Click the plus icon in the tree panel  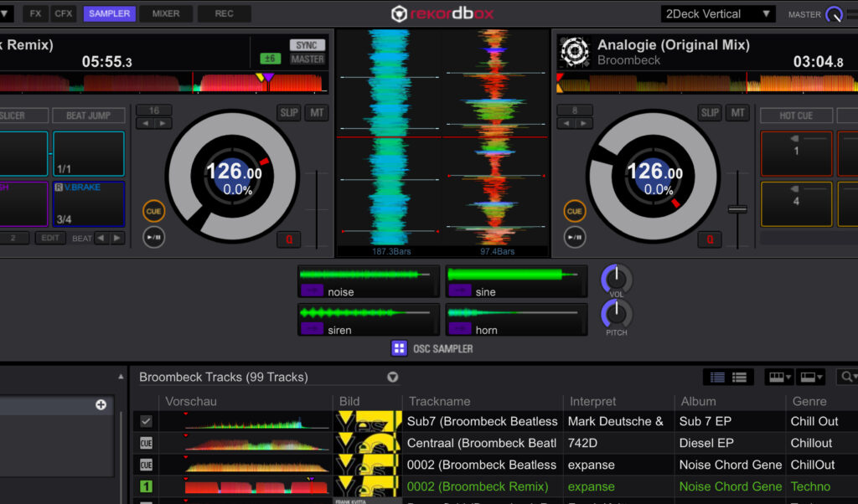click(x=101, y=404)
